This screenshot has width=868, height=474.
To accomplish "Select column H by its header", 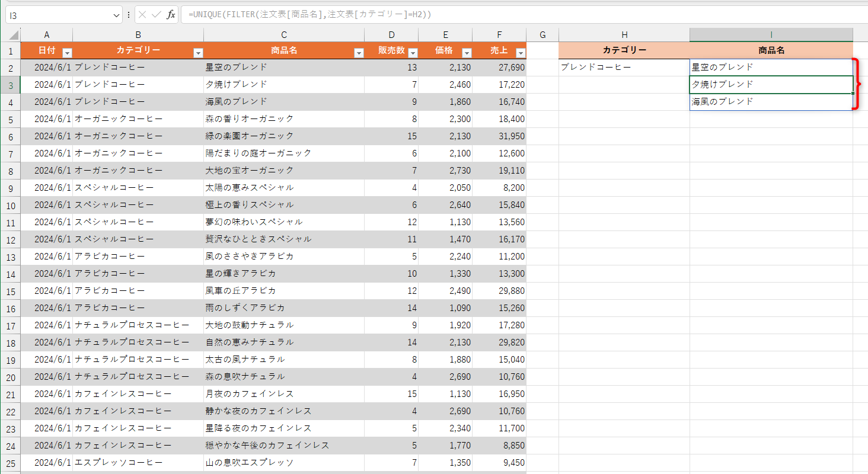I will [x=624, y=35].
